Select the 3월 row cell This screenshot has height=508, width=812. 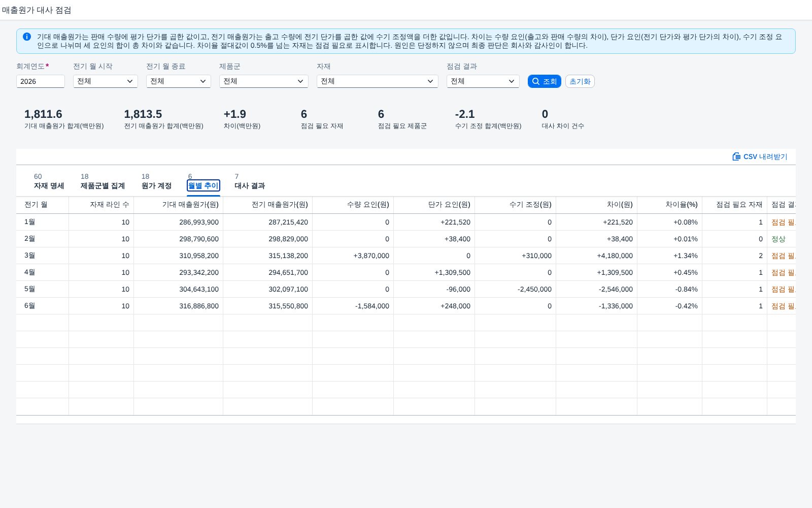coord(43,256)
